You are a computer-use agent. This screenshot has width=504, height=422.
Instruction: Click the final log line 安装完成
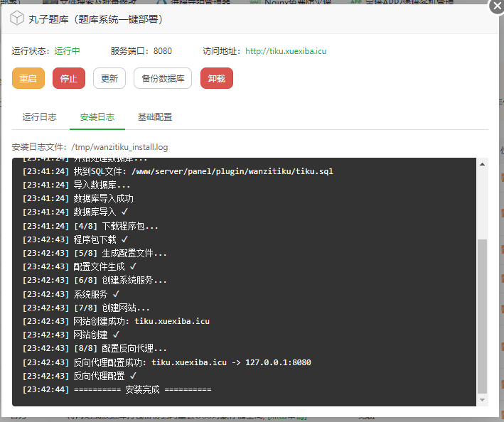(117, 389)
